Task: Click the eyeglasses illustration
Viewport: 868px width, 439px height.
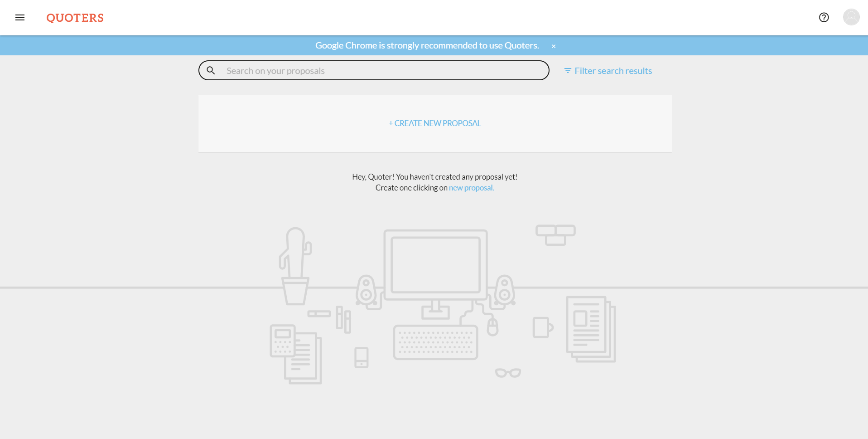Action: 508,373
